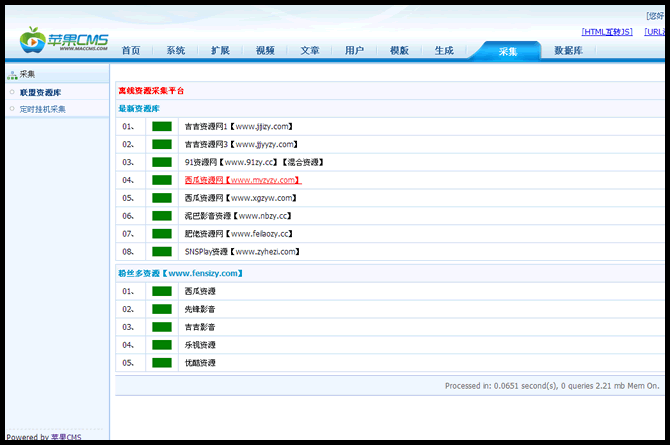This screenshot has height=445, width=670.
Task: Click green status icon for SNSPlay资源
Action: click(x=161, y=252)
